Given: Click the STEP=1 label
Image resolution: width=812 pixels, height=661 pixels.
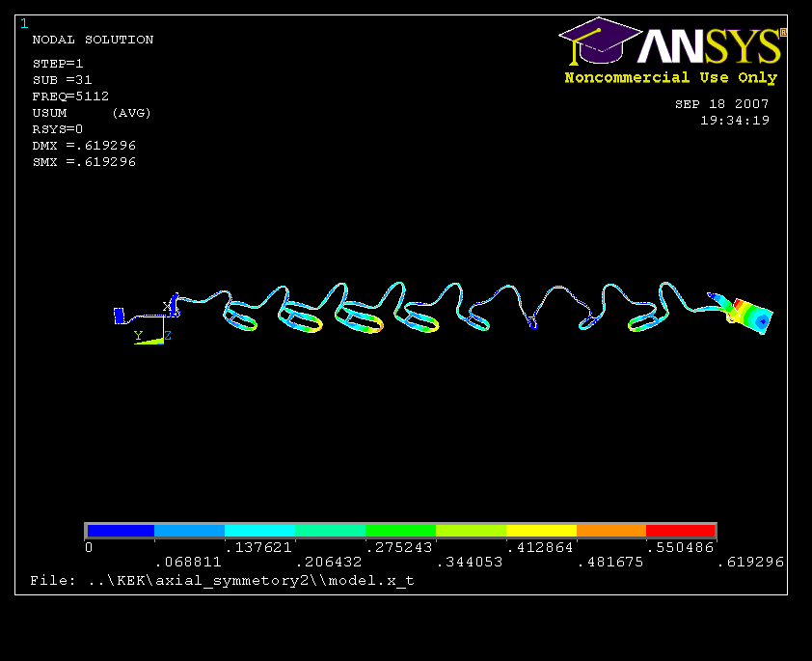Looking at the screenshot, I should 58,64.
